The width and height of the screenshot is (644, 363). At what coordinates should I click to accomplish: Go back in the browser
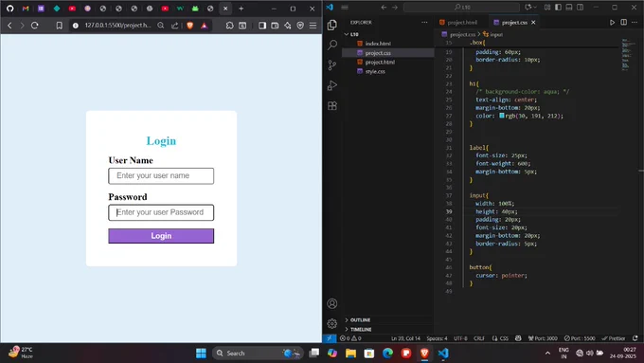pyautogui.click(x=9, y=26)
